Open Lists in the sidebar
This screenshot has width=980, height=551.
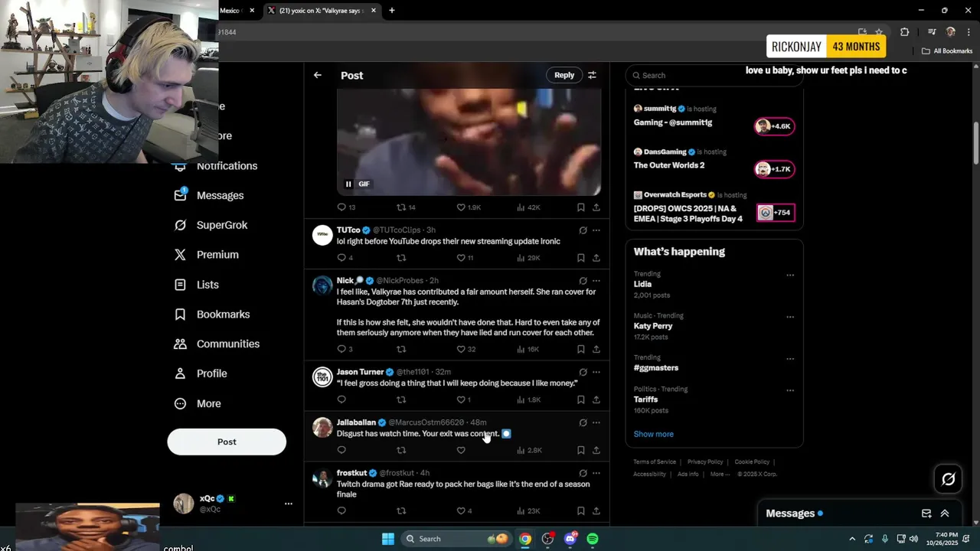(197, 285)
